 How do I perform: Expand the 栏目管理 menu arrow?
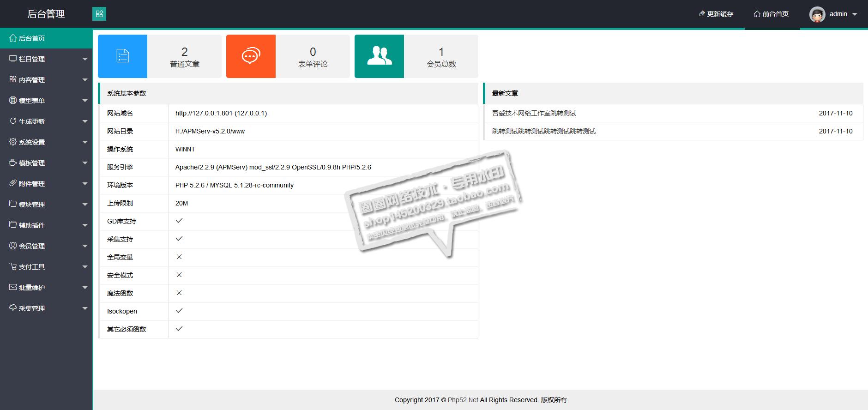point(85,59)
